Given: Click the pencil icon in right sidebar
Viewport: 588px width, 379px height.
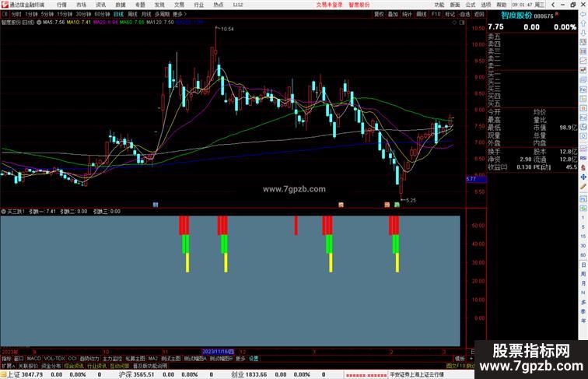Looking at the screenshot, I should (x=583, y=187).
